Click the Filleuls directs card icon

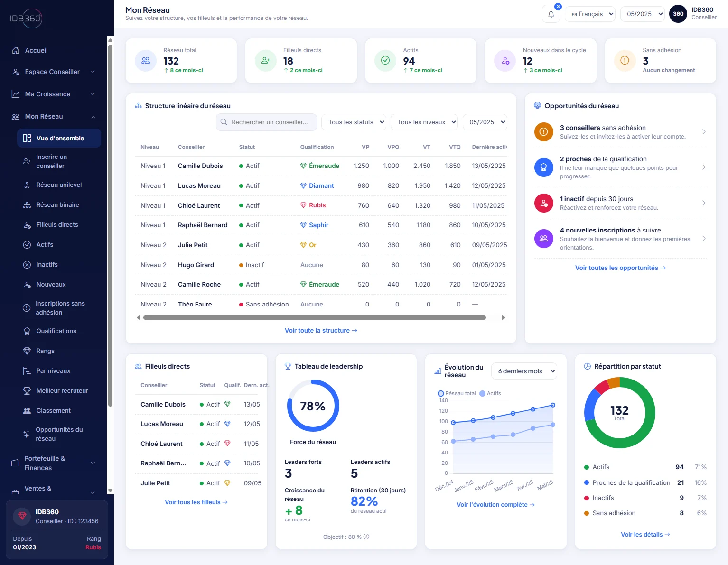click(266, 61)
